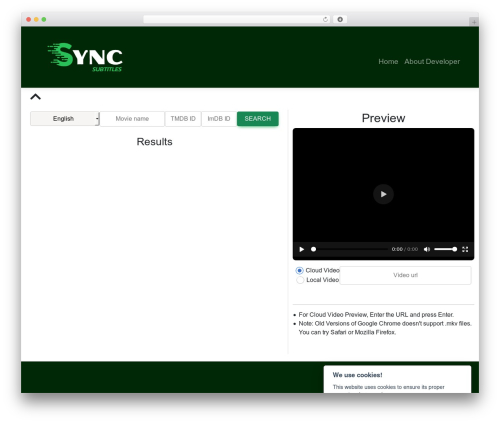Click the Video url input field

[x=405, y=275]
